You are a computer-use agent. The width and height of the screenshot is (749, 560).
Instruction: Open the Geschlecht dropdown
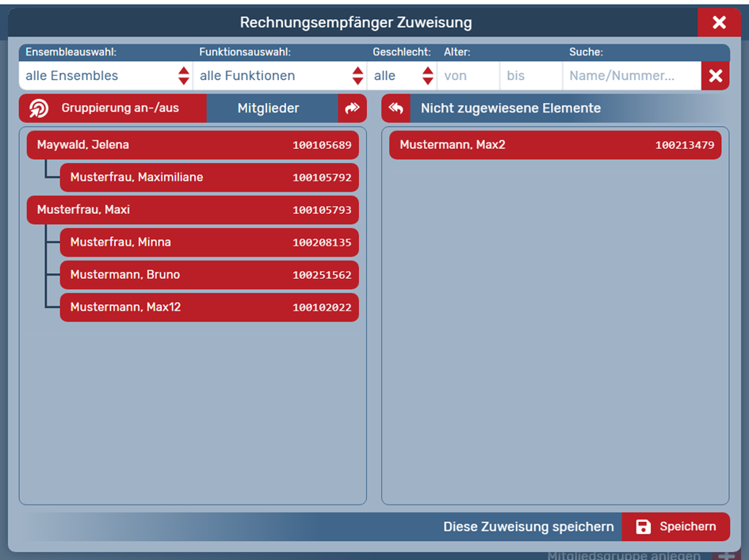coord(403,76)
